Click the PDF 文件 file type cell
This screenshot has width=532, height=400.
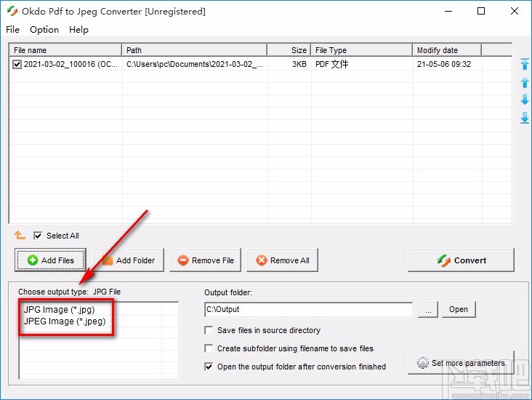coord(332,64)
